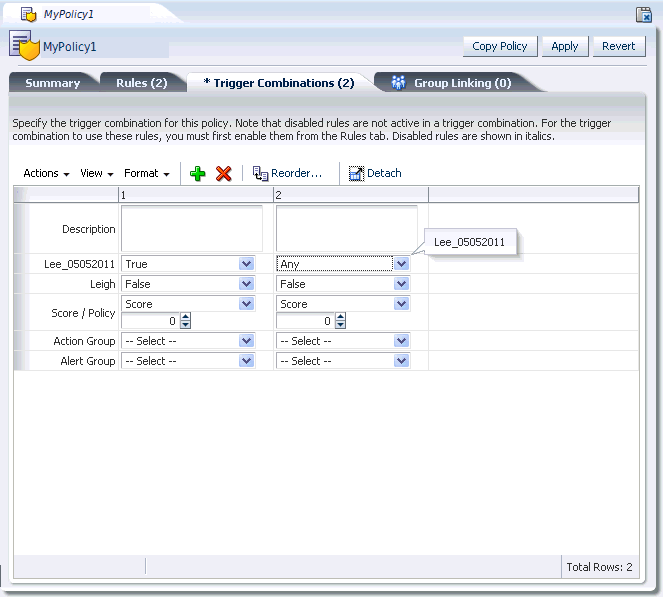Image resolution: width=663 pixels, height=597 pixels.
Task: Open Alert Group dropdown in column 2
Action: tap(342, 361)
